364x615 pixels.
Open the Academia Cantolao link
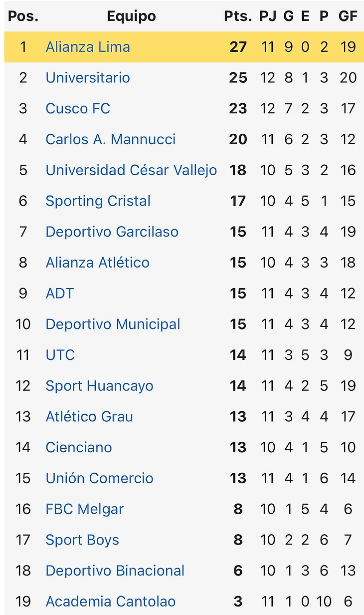click(x=110, y=602)
